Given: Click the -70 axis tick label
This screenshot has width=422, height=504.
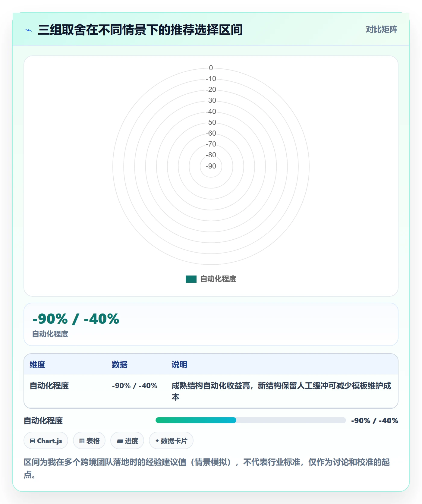Looking at the screenshot, I should (x=211, y=144).
